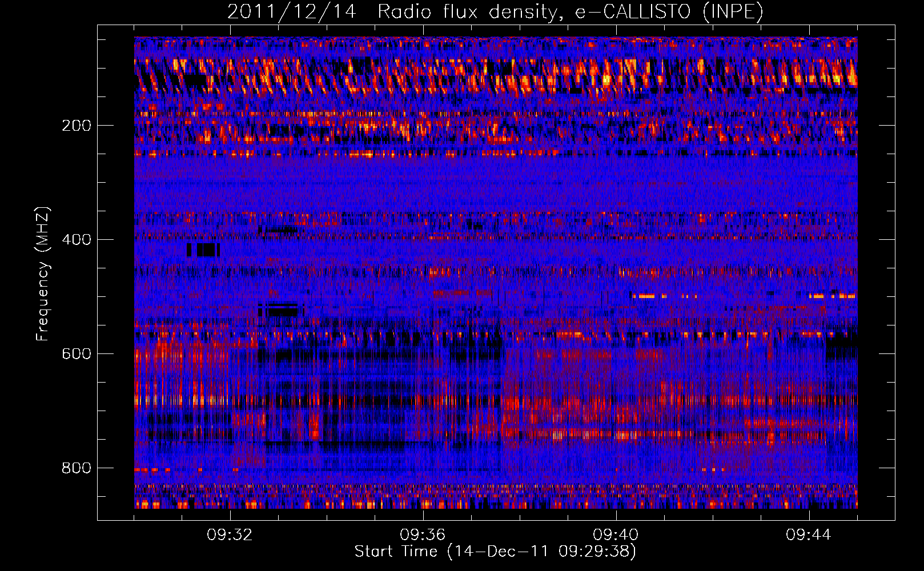Click the 09:36 time tick label

[423, 535]
